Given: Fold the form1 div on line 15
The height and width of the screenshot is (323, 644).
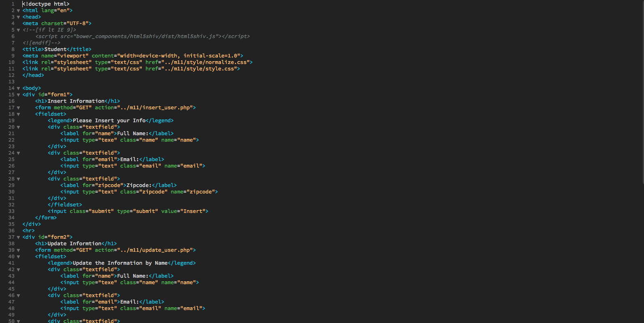Looking at the screenshot, I should pos(18,95).
